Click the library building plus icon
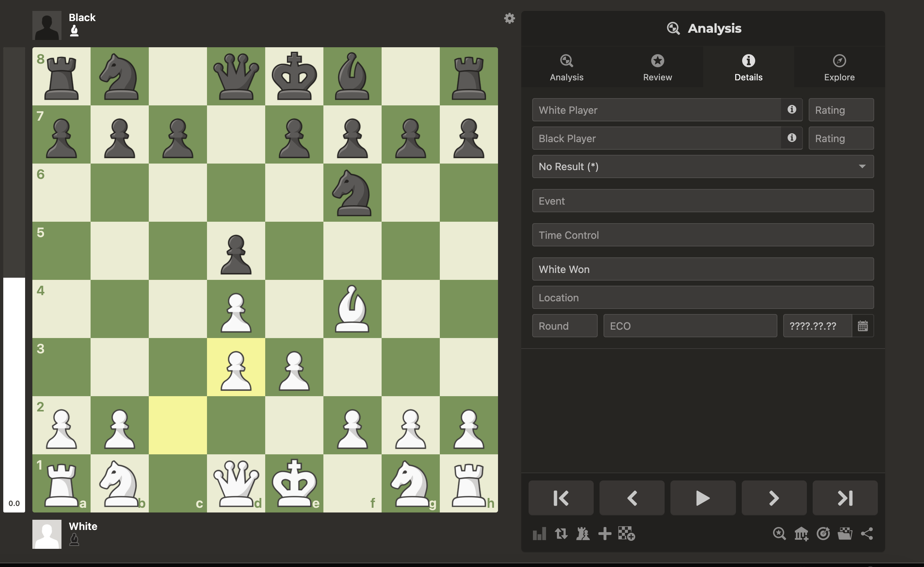924x567 pixels. (x=801, y=534)
